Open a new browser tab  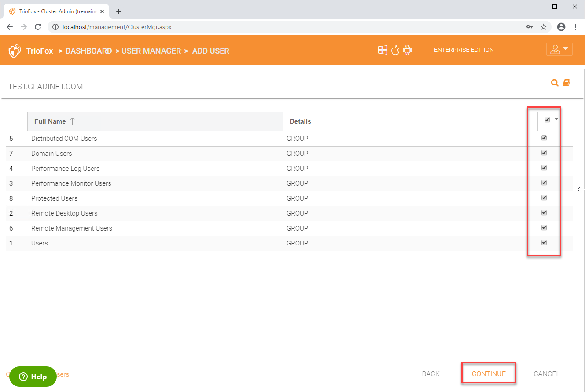(119, 11)
